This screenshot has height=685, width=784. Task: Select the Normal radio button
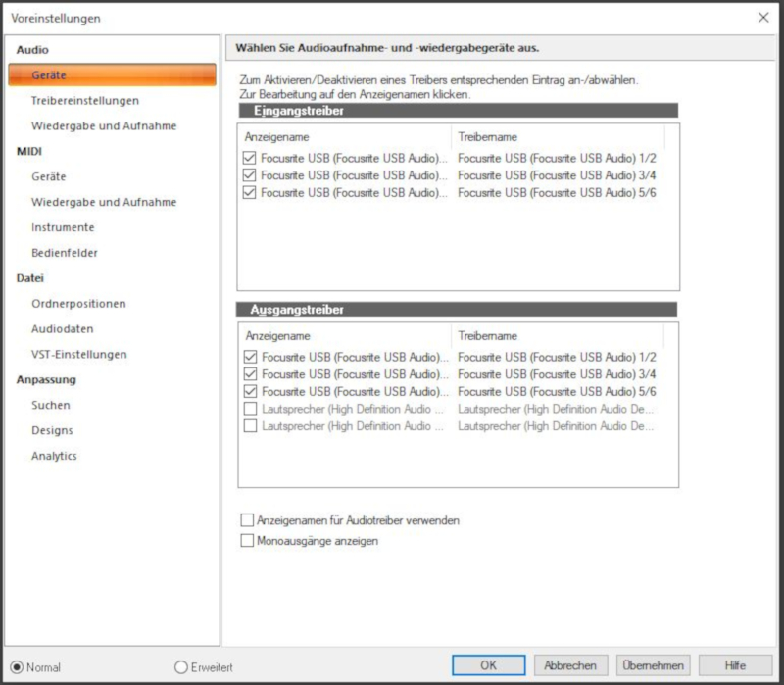tap(17, 667)
